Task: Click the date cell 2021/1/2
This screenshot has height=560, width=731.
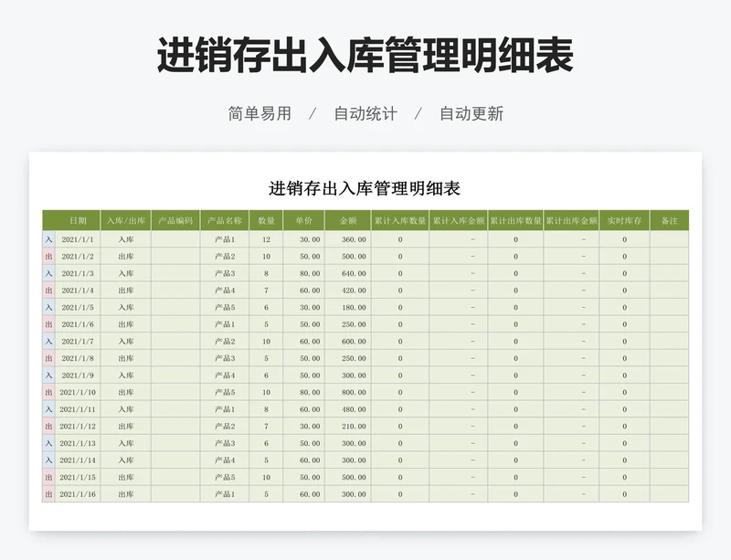Action: click(78, 257)
